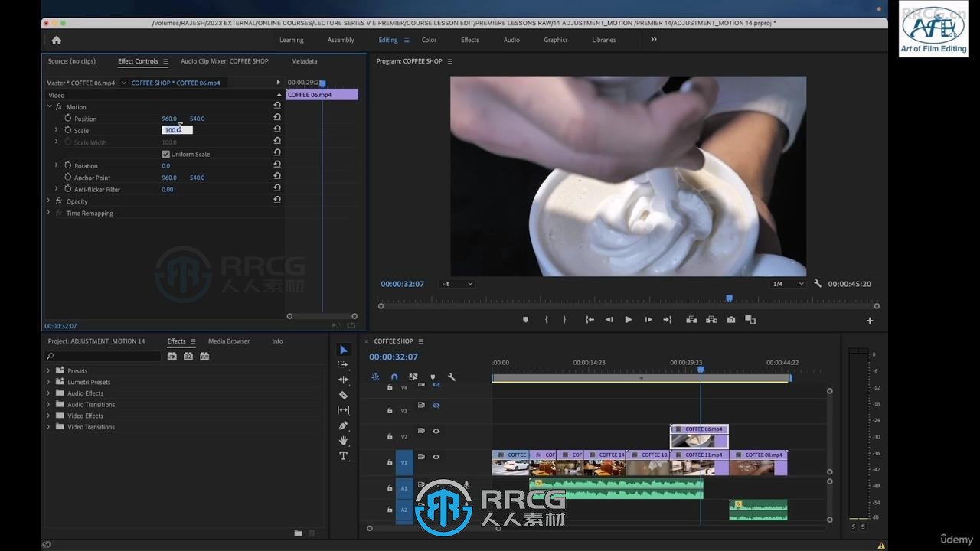Image resolution: width=980 pixels, height=551 pixels.
Task: Open the Media Browser tab
Action: point(229,341)
